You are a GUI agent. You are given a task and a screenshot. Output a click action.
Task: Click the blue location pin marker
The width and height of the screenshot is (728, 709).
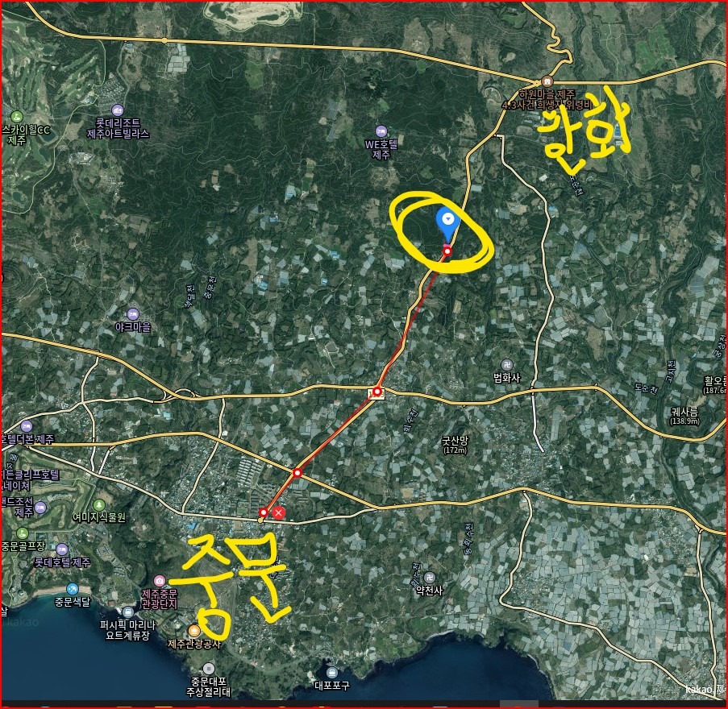447,222
